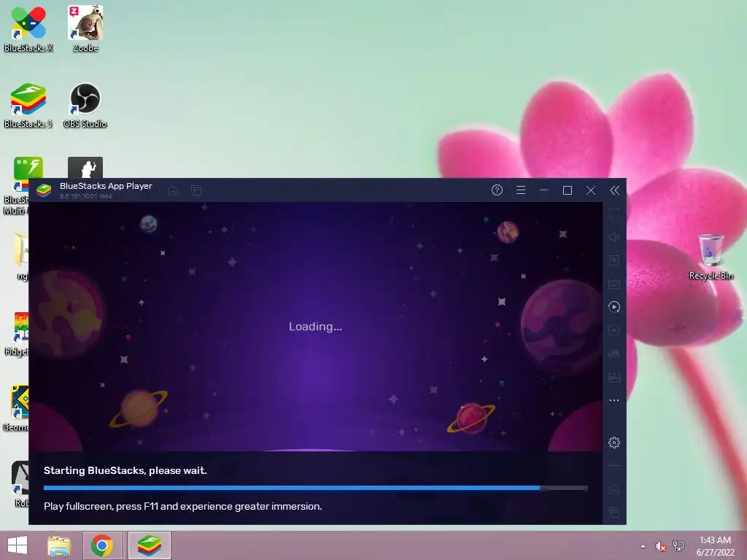Select Fidget desktop shortcut
This screenshot has width=747, height=560.
click(17, 333)
